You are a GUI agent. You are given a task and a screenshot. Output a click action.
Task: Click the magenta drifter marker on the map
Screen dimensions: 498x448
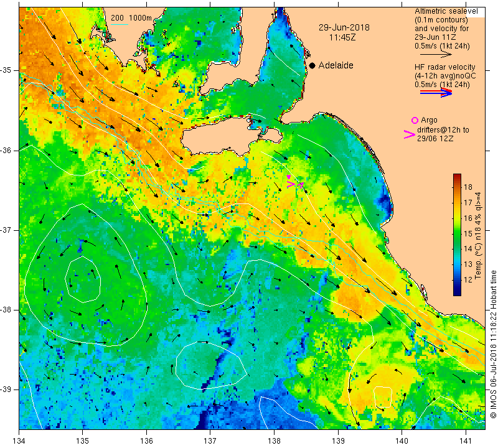[x=295, y=182]
